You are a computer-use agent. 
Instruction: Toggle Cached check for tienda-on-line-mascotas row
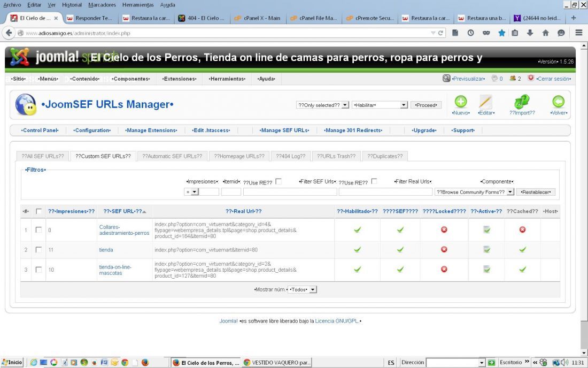[x=522, y=270]
